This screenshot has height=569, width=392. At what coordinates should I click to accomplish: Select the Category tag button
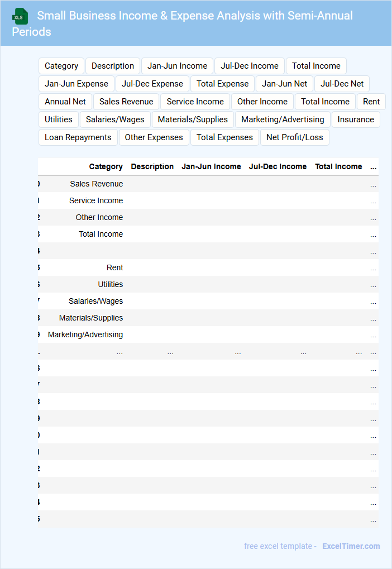(61, 66)
